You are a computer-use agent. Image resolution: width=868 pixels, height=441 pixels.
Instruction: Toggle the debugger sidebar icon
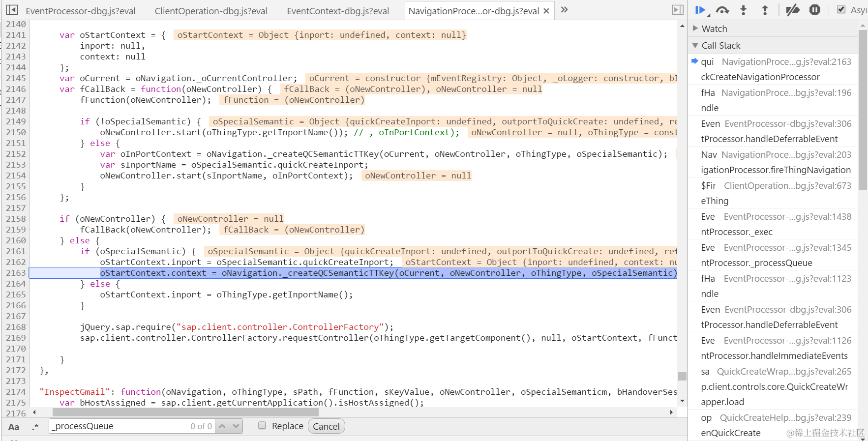(x=678, y=10)
